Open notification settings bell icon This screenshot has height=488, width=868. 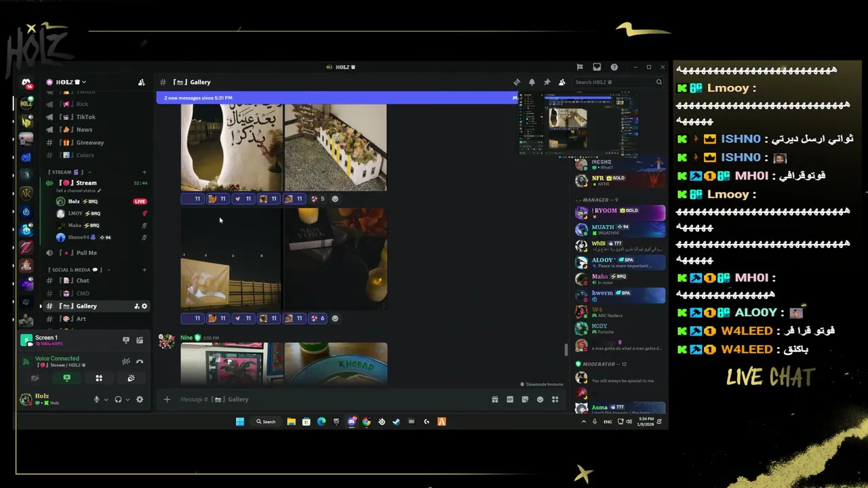pos(532,82)
